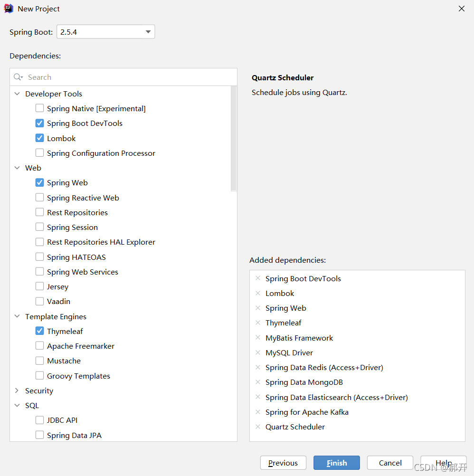Collapse the Developer Tools group
The height and width of the screenshot is (476, 474).
(x=17, y=94)
